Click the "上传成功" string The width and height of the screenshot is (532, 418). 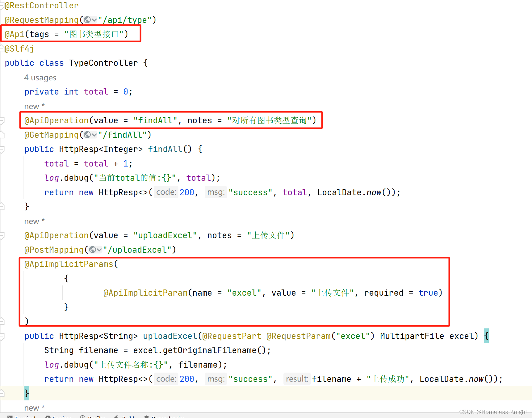[x=388, y=379]
